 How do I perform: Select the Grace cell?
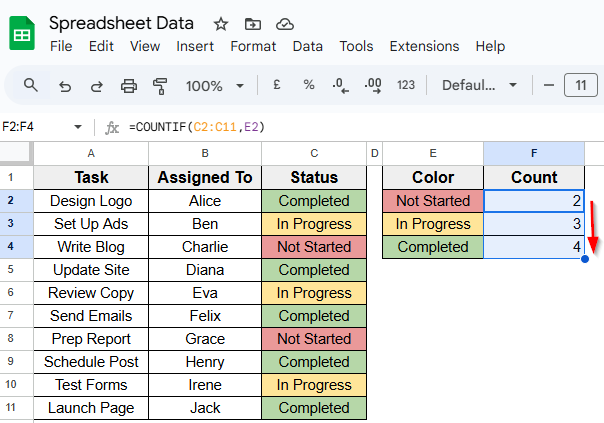tap(205, 339)
